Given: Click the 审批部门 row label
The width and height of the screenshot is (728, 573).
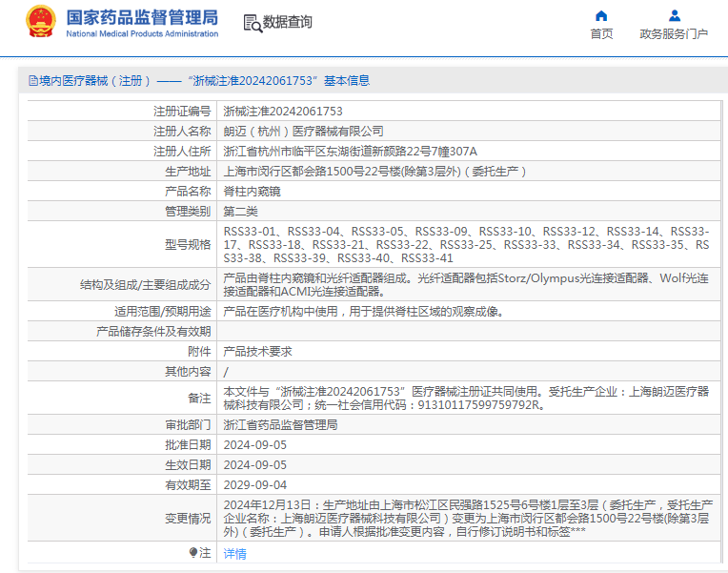Looking at the screenshot, I should click(x=188, y=425).
